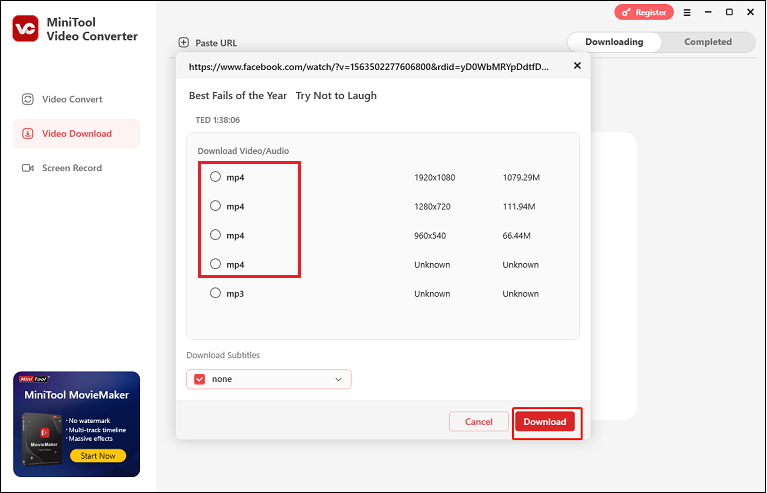Click the 960x540 resolution value
Image resolution: width=767 pixels, height=493 pixels.
[430, 236]
